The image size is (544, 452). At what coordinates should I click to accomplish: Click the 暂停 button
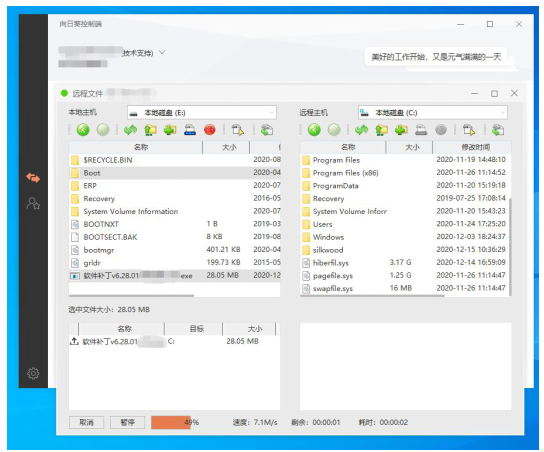[127, 422]
